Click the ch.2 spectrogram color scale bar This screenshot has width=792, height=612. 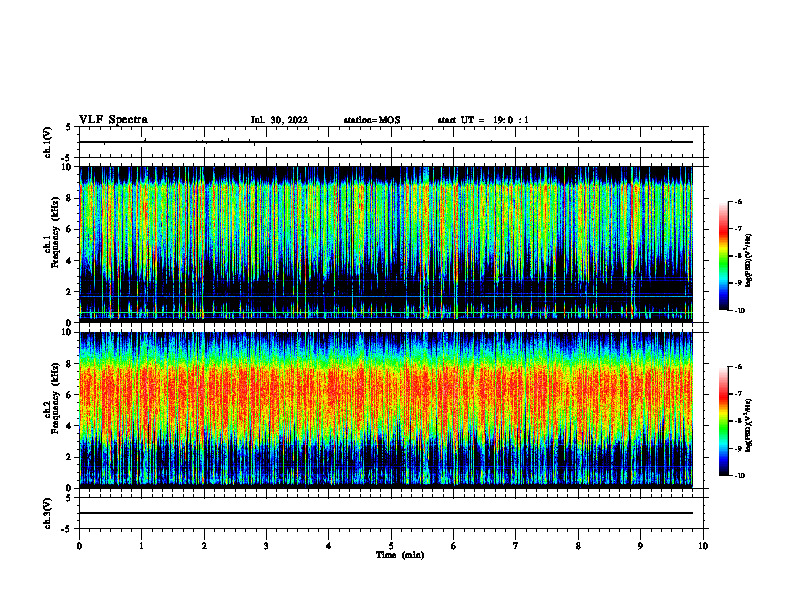tap(724, 421)
